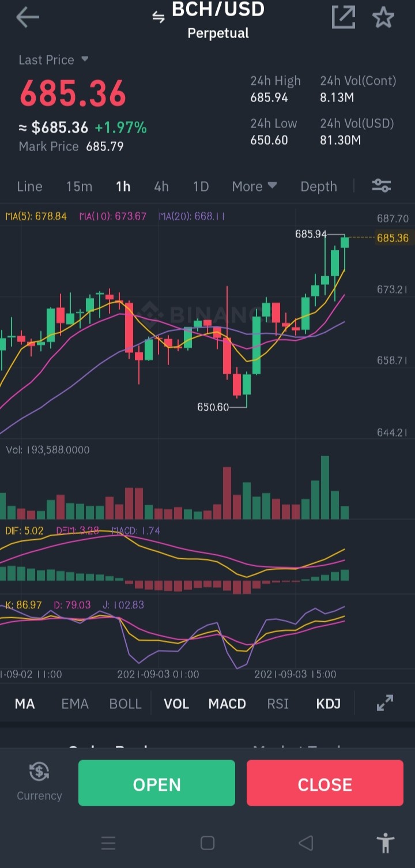Toggle the EMA indicator selector
The image size is (415, 868).
(75, 704)
